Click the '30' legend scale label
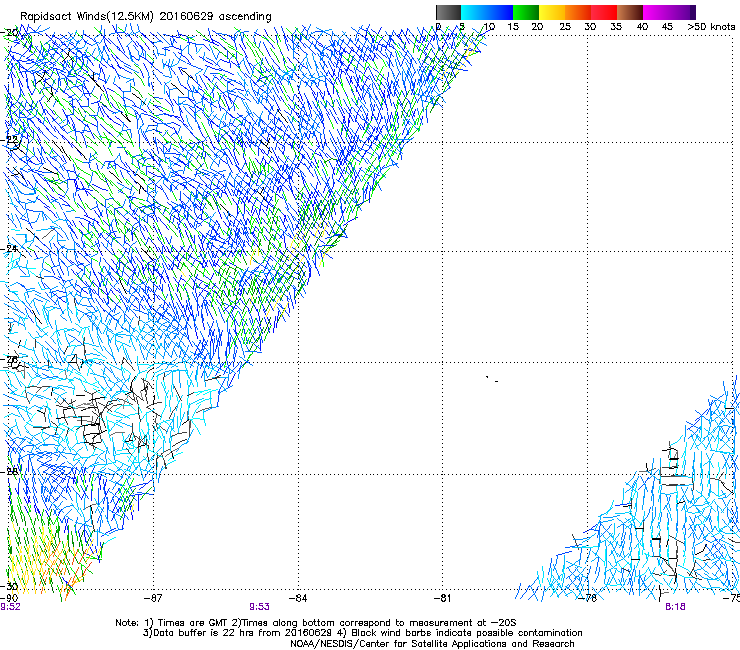The width and height of the screenshot is (740, 650). (590, 27)
